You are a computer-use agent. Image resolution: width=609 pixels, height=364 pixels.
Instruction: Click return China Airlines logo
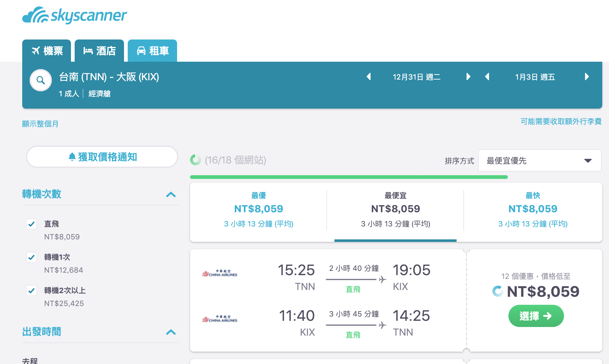(x=220, y=319)
